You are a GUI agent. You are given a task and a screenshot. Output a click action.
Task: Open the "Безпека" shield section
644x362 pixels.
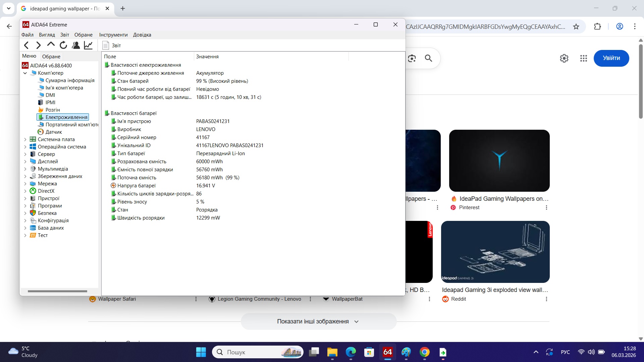coord(47,213)
